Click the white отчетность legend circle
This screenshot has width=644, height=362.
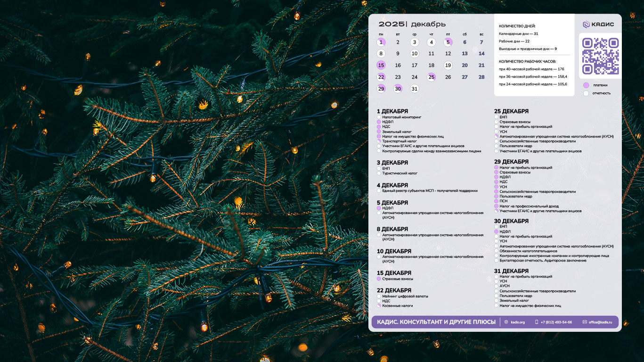586,93
